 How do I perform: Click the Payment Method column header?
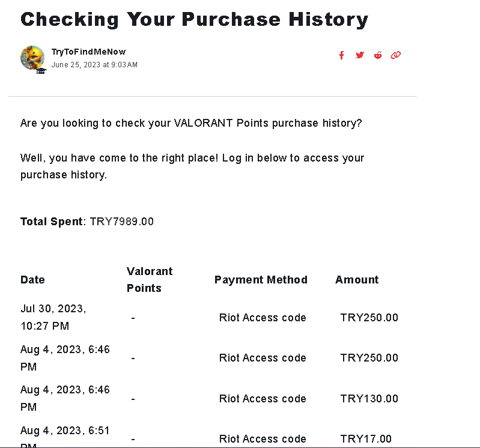point(261,280)
